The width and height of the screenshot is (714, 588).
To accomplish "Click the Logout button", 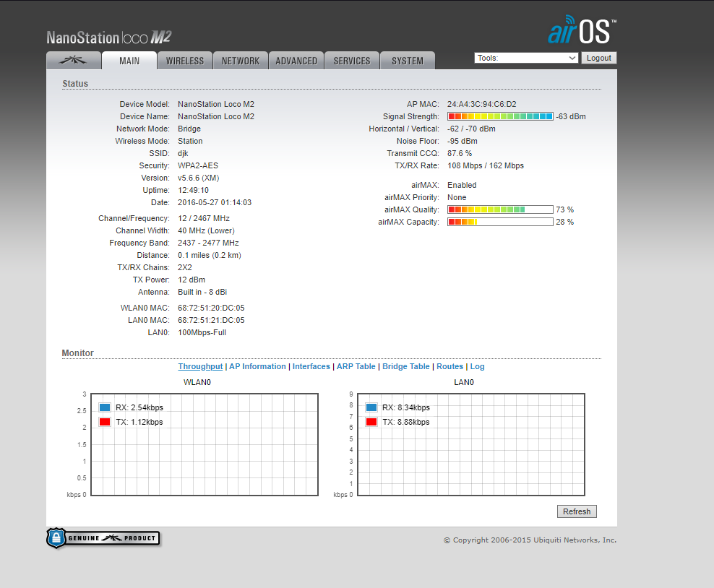I will (x=599, y=58).
